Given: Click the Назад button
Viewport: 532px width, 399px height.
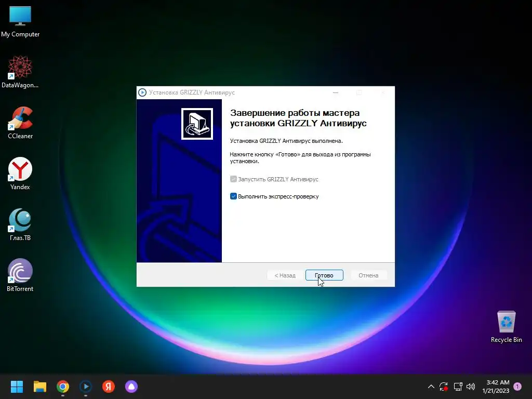Looking at the screenshot, I should [285, 275].
